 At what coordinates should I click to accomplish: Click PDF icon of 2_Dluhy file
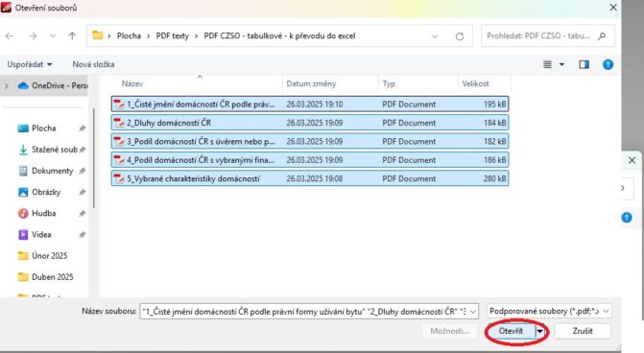click(119, 123)
